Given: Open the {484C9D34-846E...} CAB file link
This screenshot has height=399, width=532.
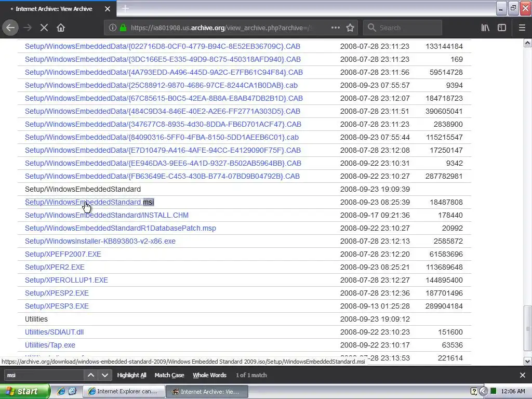Looking at the screenshot, I should pyautogui.click(x=162, y=111).
